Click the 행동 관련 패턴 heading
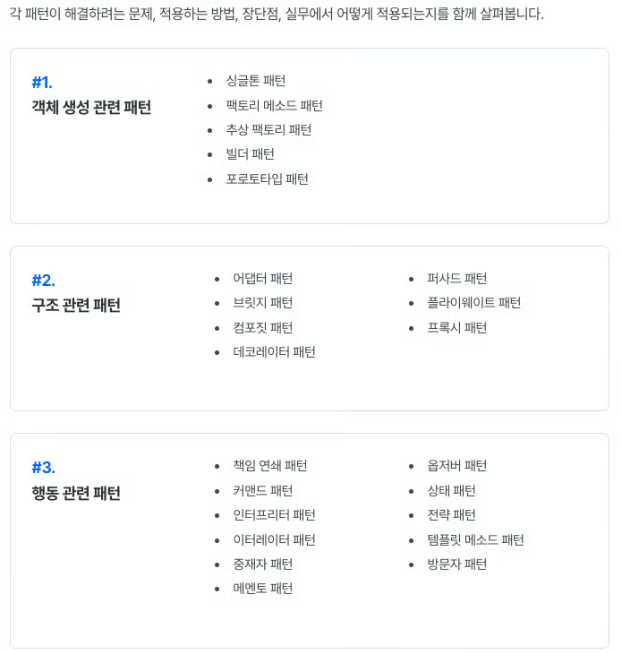622x652 pixels. 76,493
